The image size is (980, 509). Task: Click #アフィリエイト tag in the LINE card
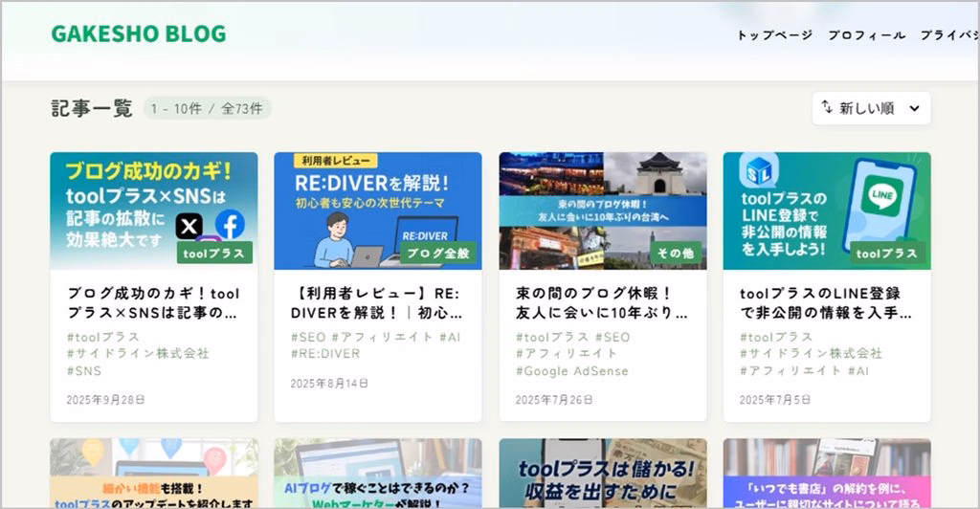click(x=790, y=370)
